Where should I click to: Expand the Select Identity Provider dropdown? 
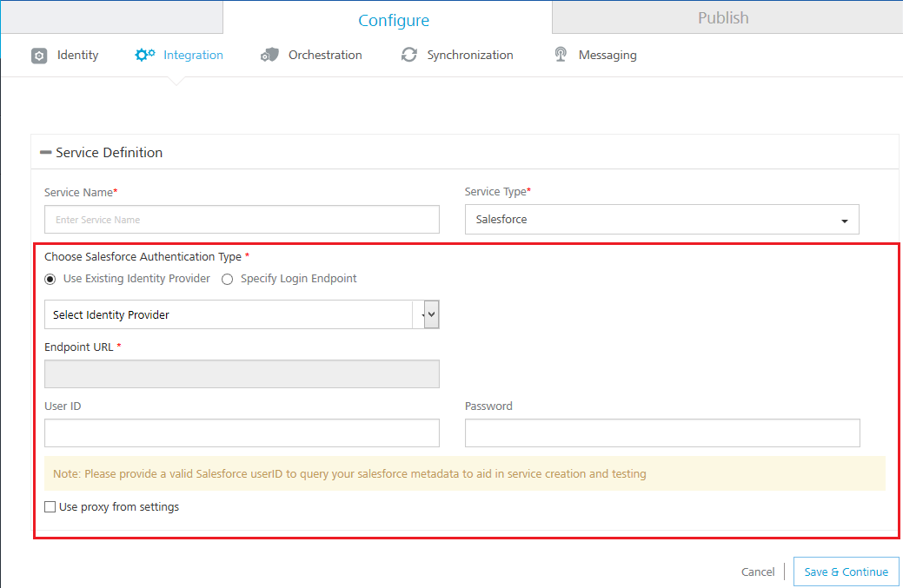pos(242,314)
